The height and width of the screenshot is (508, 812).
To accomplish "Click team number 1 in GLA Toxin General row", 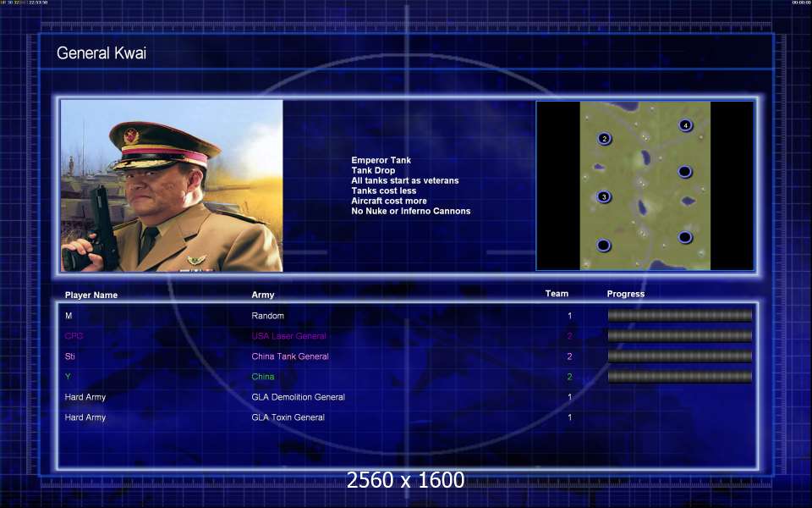I will [569, 417].
